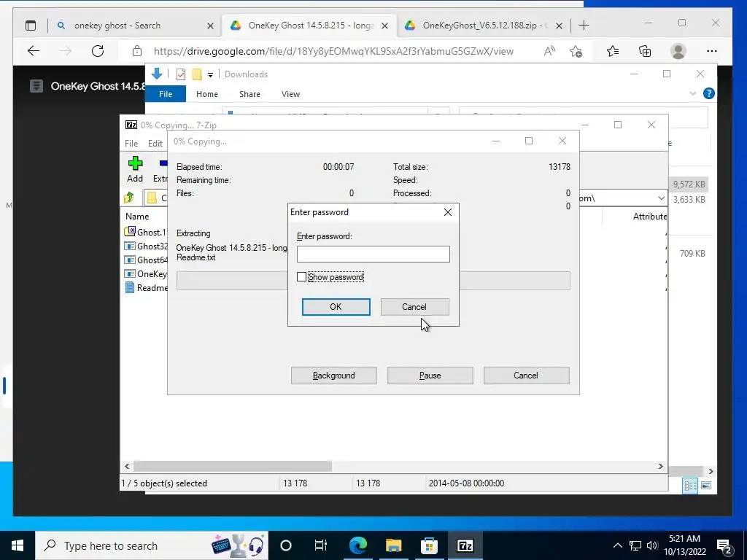This screenshot has width=747, height=560.
Task: Open Edge Collections icon
Action: (x=645, y=50)
